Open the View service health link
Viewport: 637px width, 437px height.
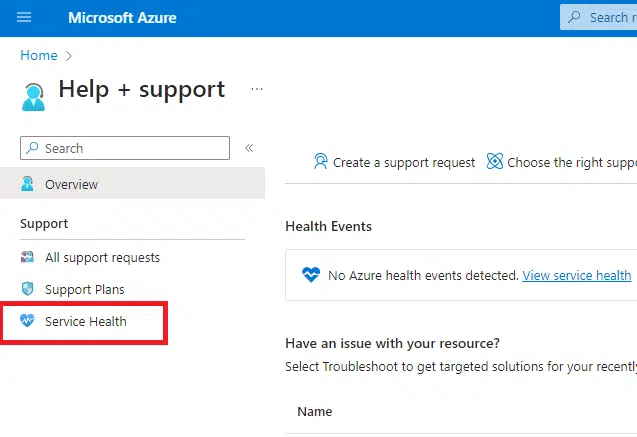point(577,275)
